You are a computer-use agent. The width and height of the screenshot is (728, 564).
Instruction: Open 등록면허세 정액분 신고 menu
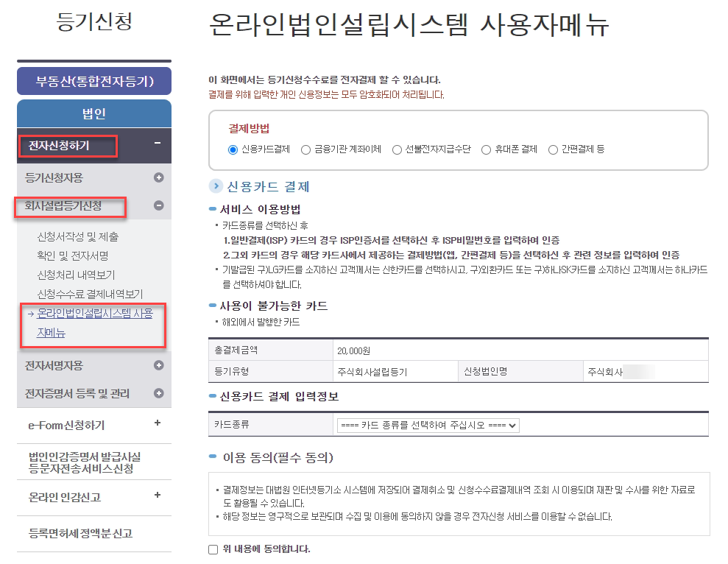pos(81,533)
